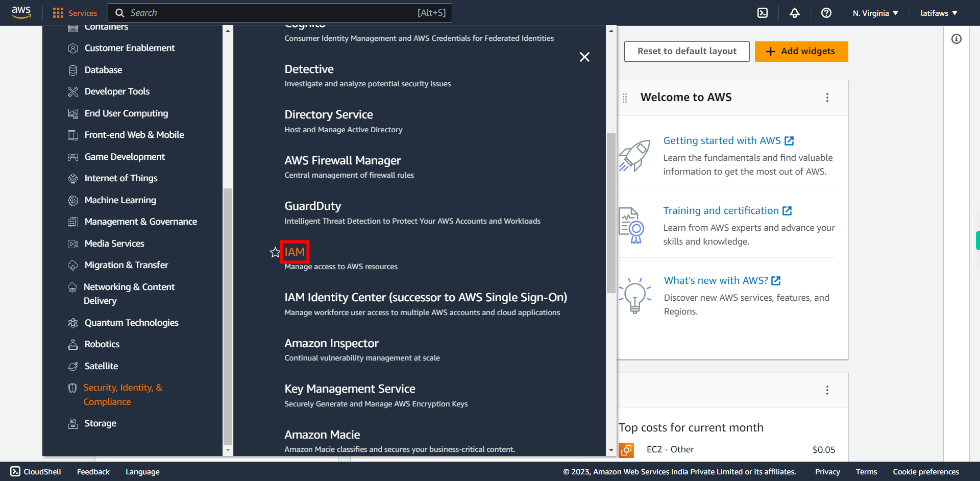Open Amazon Macie service
The image size is (980, 481).
[x=322, y=435]
